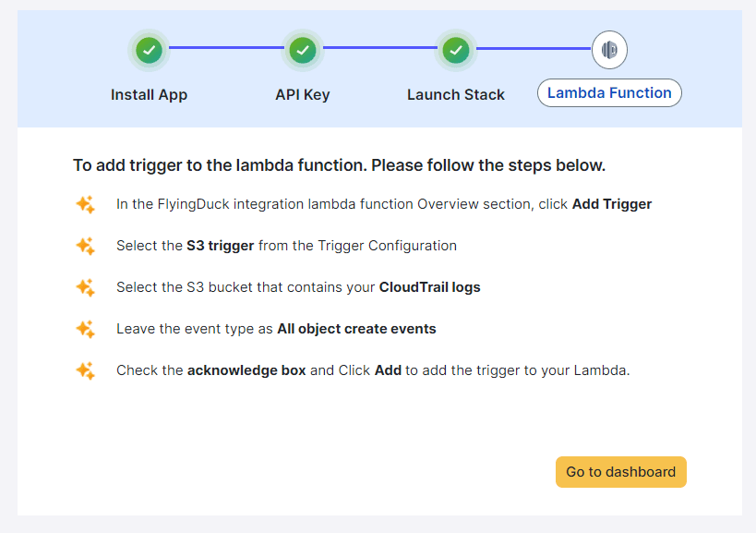The height and width of the screenshot is (533, 756).
Task: Click the heading about adding a trigger to lambda
Action: 339,166
